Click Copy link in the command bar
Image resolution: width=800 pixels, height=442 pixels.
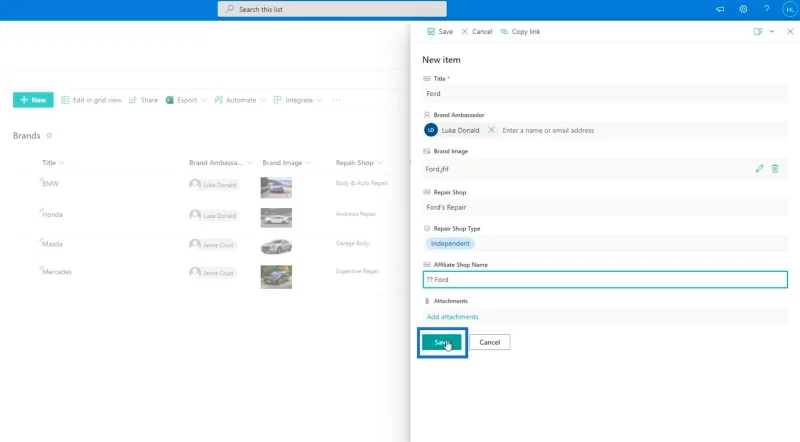click(520, 32)
